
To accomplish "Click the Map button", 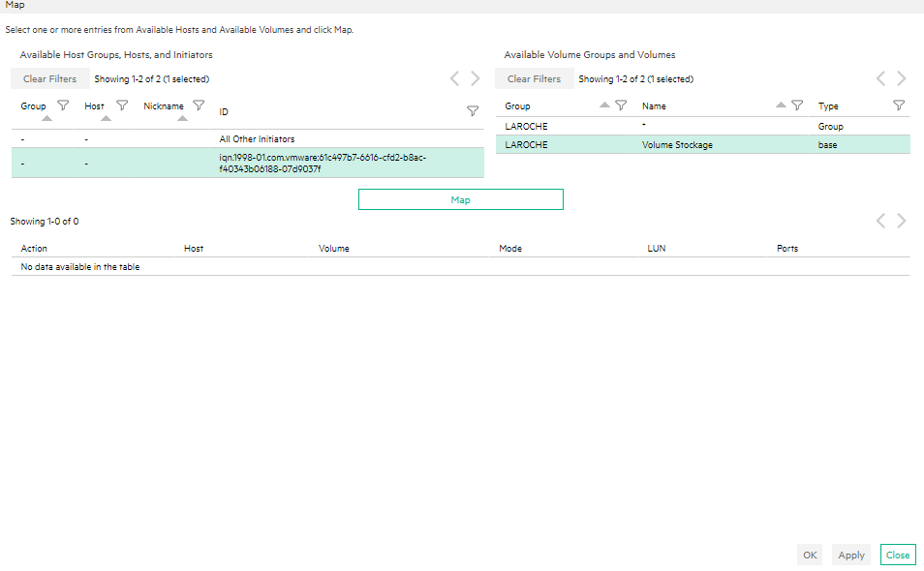I will point(461,199).
